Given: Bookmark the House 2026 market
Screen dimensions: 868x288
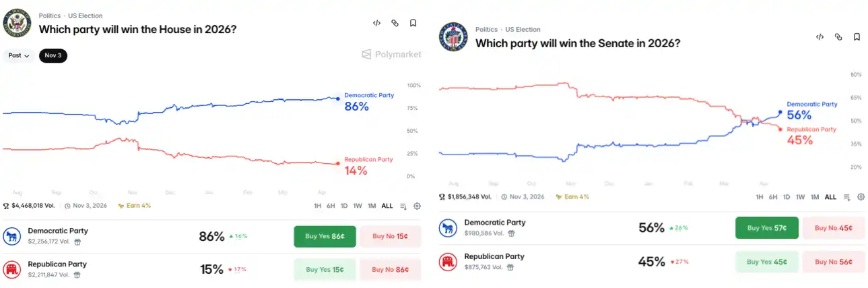Looking at the screenshot, I should (413, 23).
